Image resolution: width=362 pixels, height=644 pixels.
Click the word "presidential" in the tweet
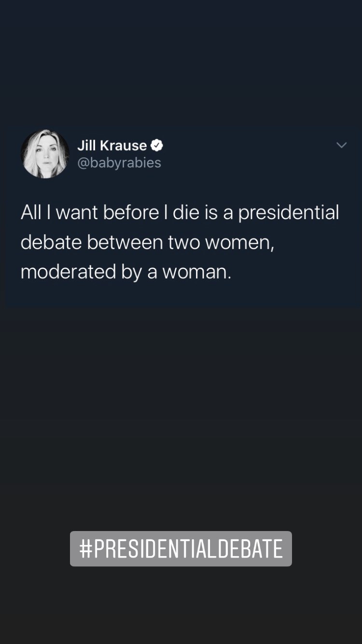(x=289, y=212)
